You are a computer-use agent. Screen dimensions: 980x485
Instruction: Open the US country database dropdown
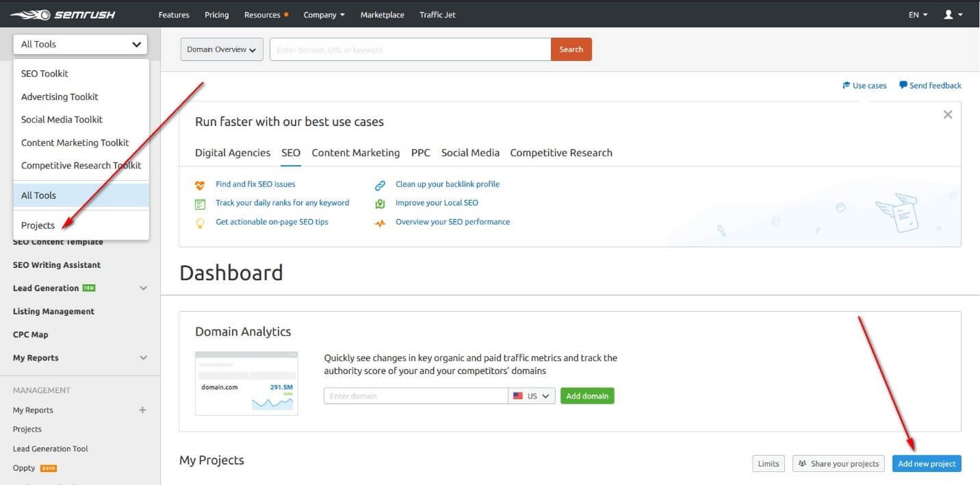tap(532, 396)
